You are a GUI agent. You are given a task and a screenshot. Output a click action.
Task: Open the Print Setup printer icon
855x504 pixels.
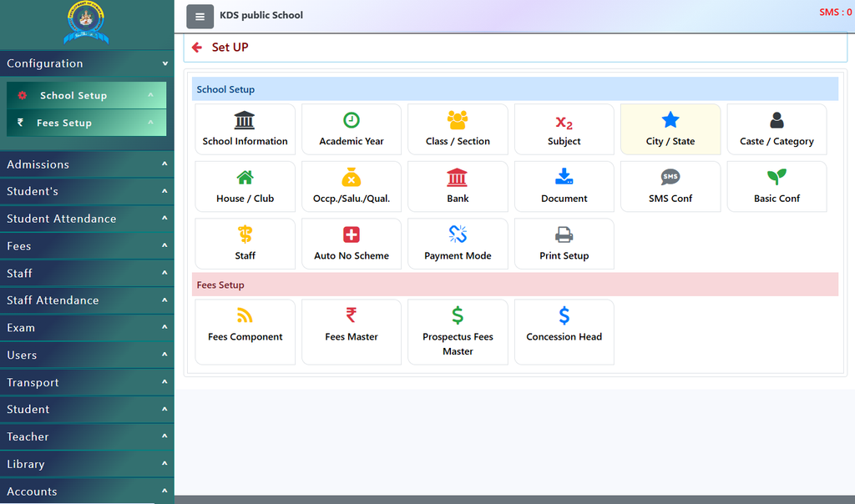564,234
